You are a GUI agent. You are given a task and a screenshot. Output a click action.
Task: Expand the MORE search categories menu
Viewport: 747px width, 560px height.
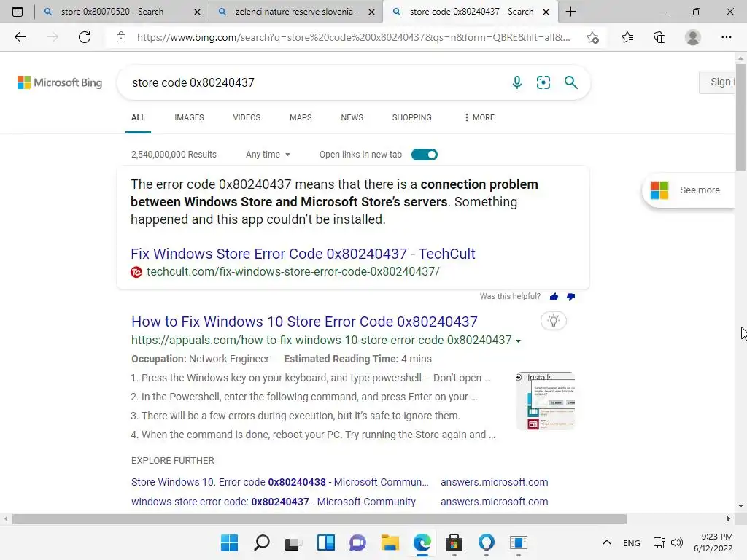479,117
